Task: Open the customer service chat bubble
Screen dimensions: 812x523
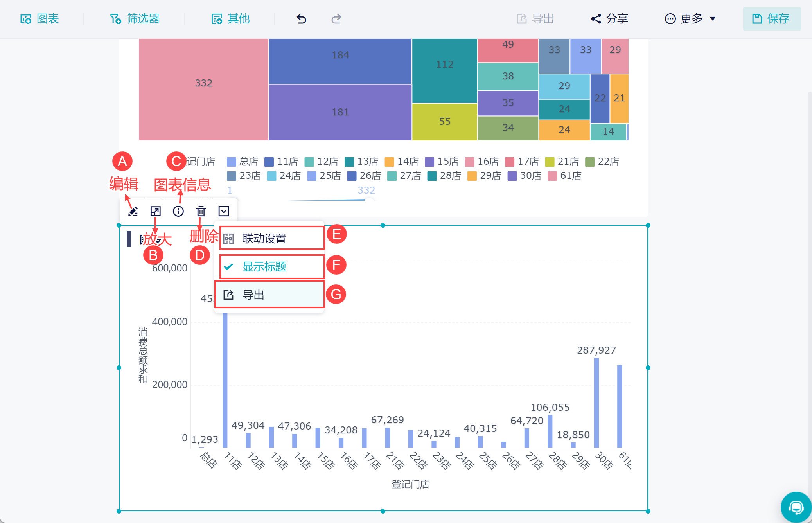Action: (796, 507)
